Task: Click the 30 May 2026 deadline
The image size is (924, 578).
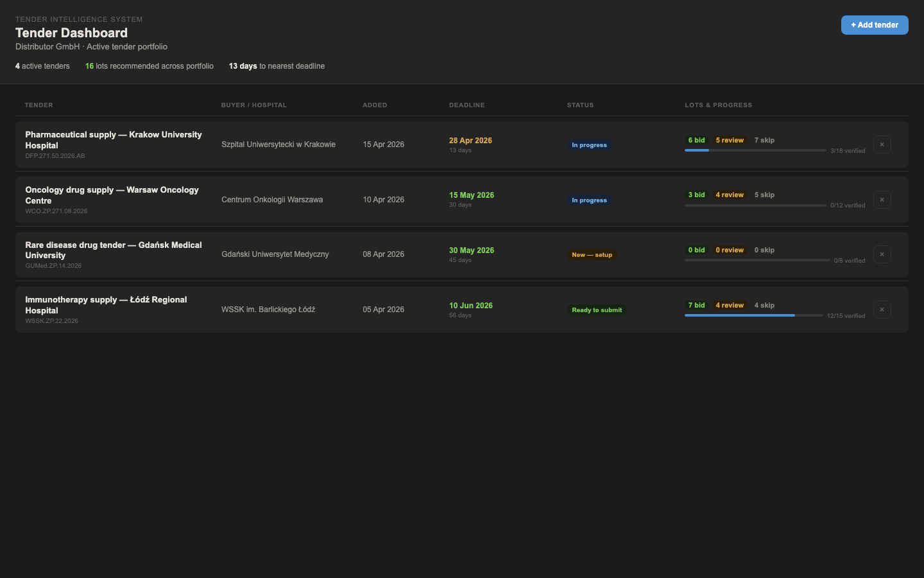Action: (x=472, y=250)
